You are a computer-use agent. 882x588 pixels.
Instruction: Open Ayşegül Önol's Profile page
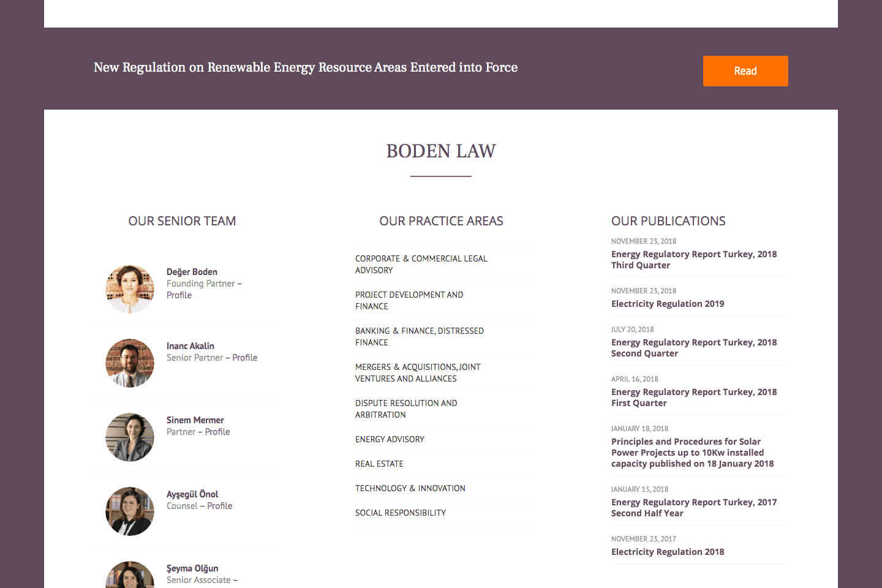click(x=219, y=505)
